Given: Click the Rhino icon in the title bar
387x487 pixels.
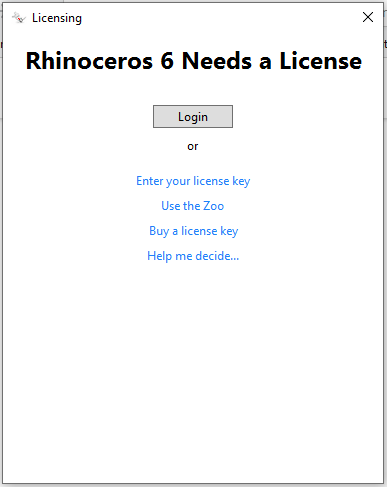Looking at the screenshot, I should tap(19, 18).
